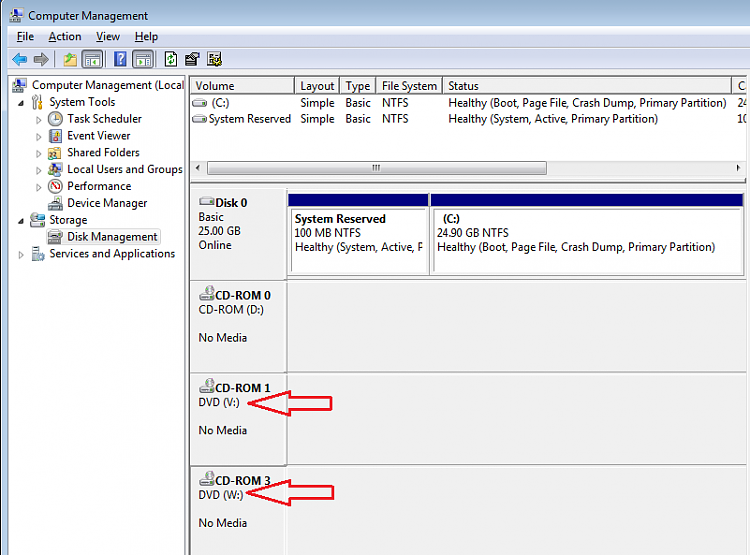This screenshot has height=555, width=750.
Task: Click the CD-ROM 3 drive icon
Action: click(207, 478)
